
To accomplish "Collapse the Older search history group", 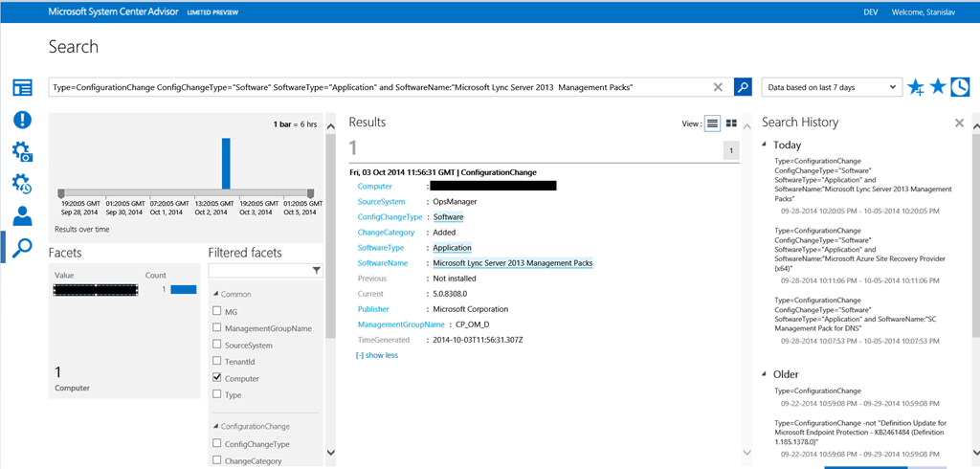I will (x=765, y=374).
